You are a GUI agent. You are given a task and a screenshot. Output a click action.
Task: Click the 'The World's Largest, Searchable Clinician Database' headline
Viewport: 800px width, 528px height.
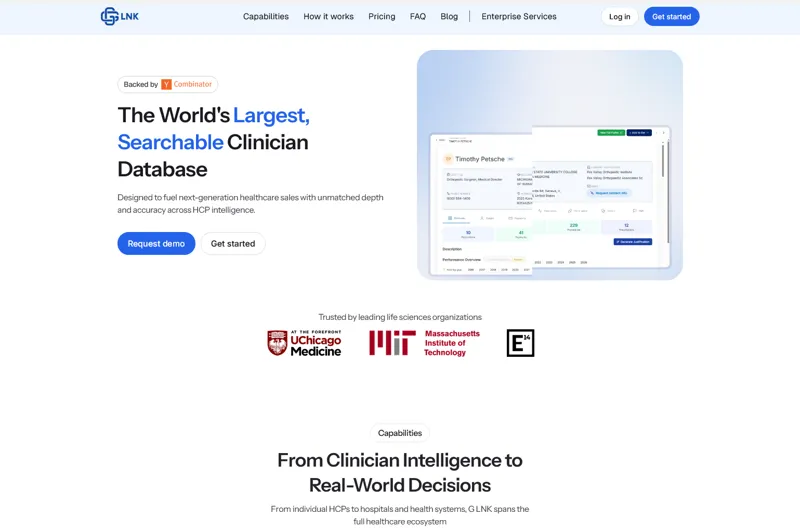click(x=213, y=142)
